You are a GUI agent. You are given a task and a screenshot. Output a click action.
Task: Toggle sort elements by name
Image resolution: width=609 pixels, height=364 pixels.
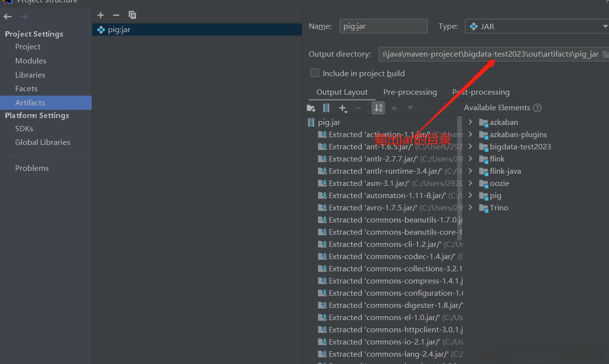coord(378,108)
